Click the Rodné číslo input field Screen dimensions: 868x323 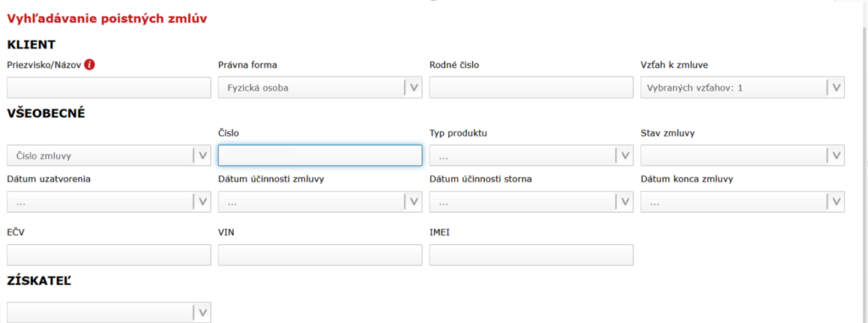[531, 87]
